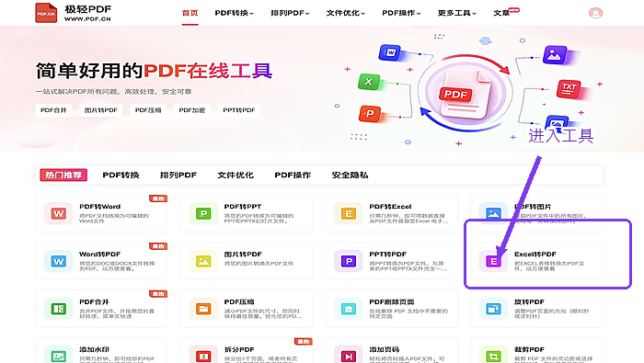Screen dimensions: 644x363
Task: Open the PDF转图片 tool icon
Action: tap(493, 213)
